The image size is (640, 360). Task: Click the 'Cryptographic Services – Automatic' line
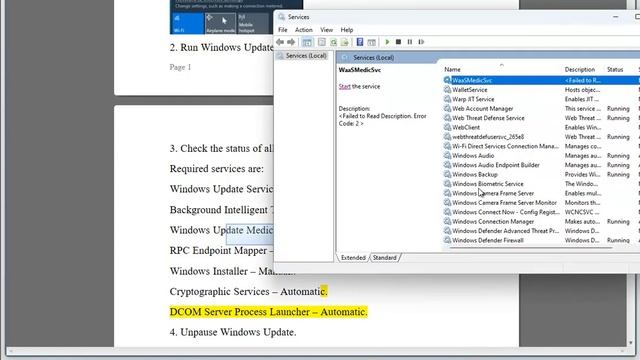[249, 291]
